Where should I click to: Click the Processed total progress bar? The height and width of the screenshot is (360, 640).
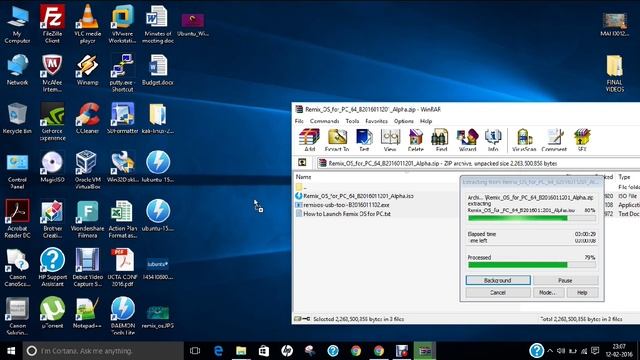pyautogui.click(x=532, y=265)
